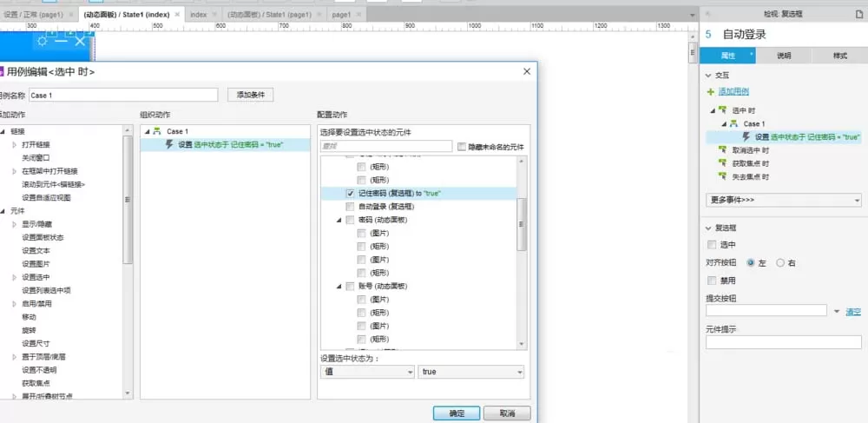Select the 获取焦点 时 event icon
The width and height of the screenshot is (868, 423).
click(x=722, y=163)
